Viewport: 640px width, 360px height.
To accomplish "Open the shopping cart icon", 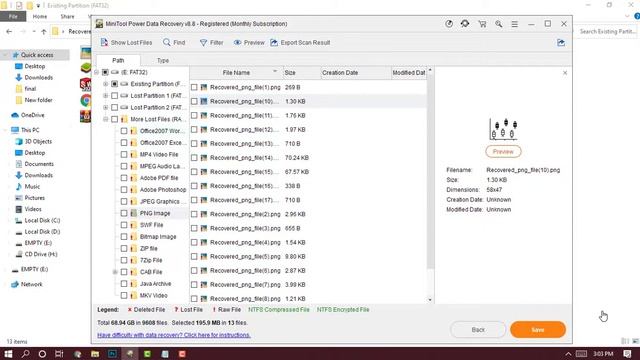I will click(x=482, y=24).
